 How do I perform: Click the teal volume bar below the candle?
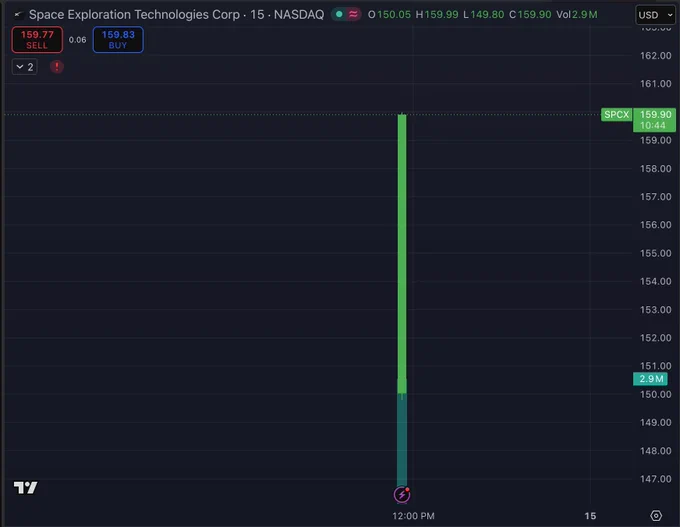click(x=402, y=440)
